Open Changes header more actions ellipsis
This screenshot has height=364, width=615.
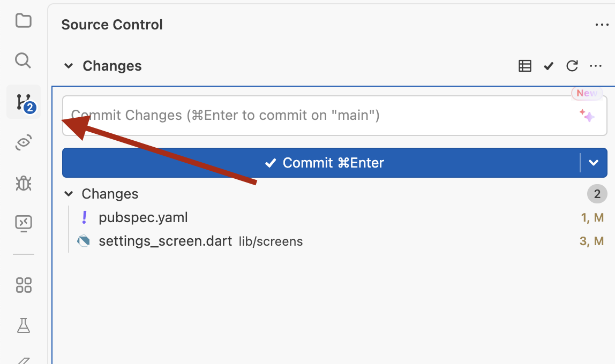(x=596, y=66)
